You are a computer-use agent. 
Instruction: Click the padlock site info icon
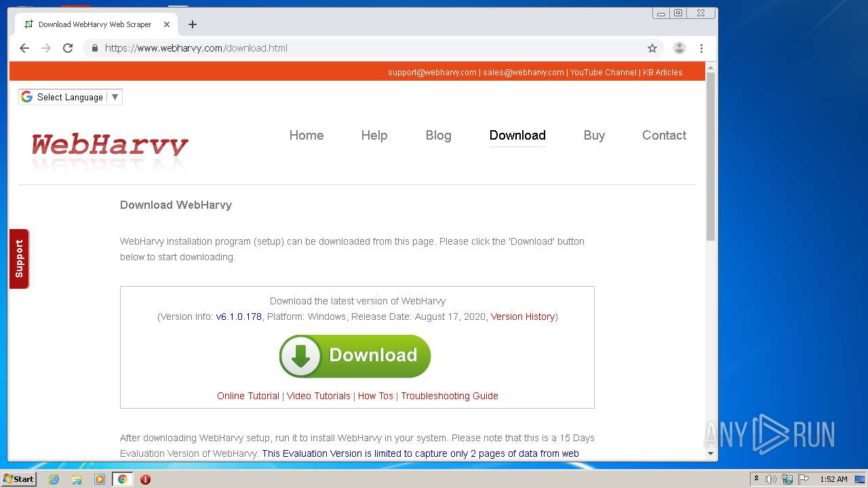(94, 48)
